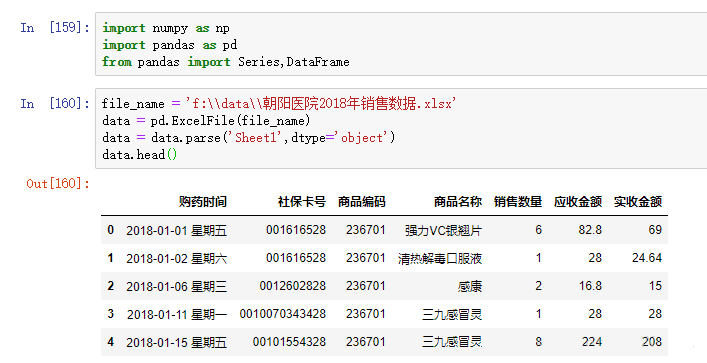The height and width of the screenshot is (363, 707).
Task: Click card number 0012602828
Action: click(x=293, y=286)
